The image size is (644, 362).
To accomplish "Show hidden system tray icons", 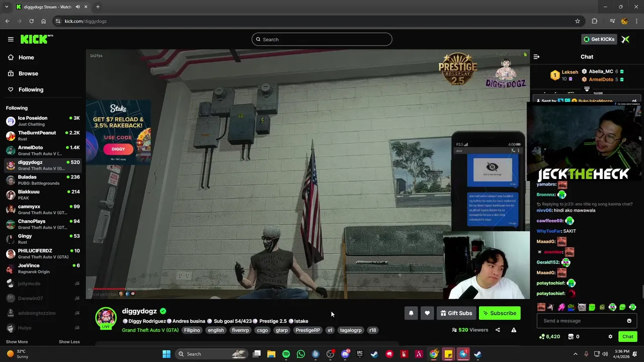I will (x=576, y=354).
